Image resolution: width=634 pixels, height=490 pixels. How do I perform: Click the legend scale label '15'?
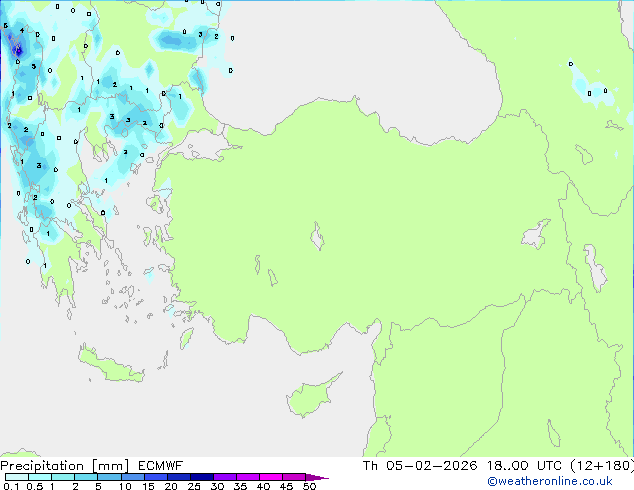(148, 486)
